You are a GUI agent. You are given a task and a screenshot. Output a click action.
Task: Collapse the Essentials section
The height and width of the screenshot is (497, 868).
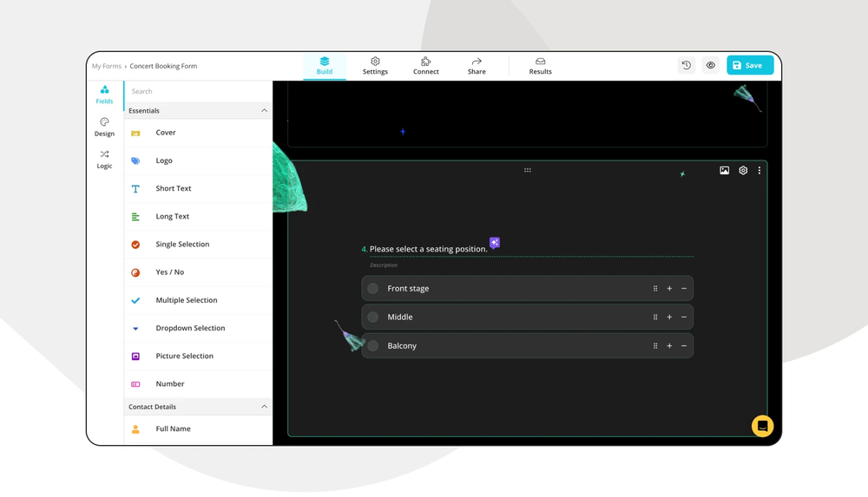(x=265, y=111)
